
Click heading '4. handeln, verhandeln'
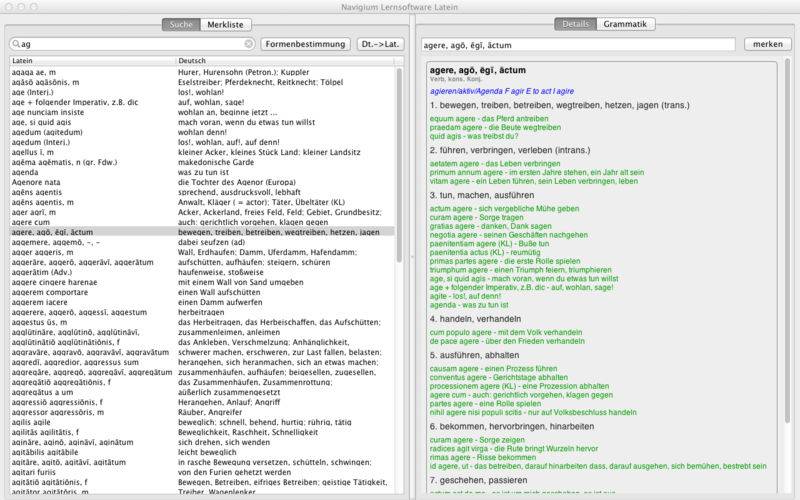475,319
